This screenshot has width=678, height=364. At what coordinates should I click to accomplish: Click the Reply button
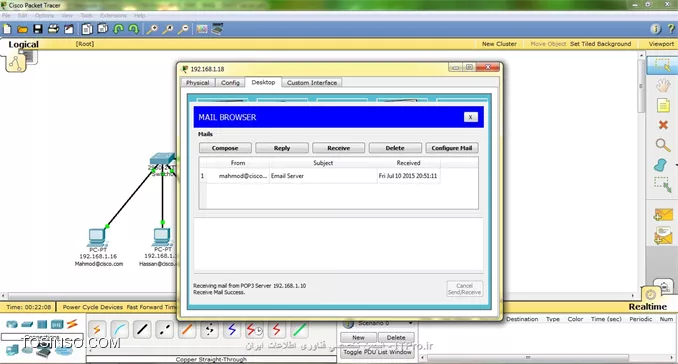point(282,148)
